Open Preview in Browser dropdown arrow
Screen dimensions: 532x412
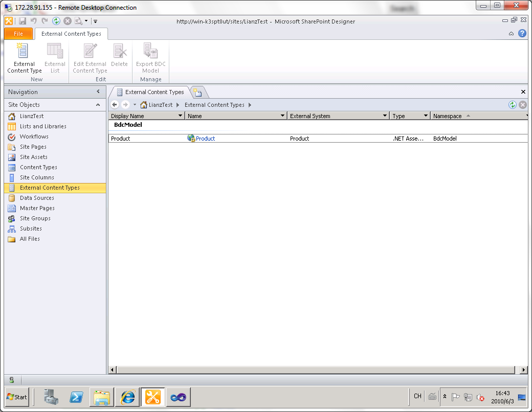(x=86, y=21)
